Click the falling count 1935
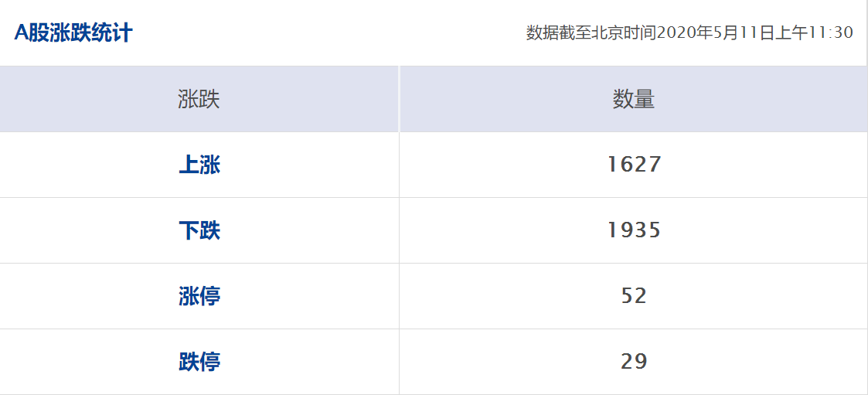This screenshot has width=868, height=395. click(x=634, y=230)
